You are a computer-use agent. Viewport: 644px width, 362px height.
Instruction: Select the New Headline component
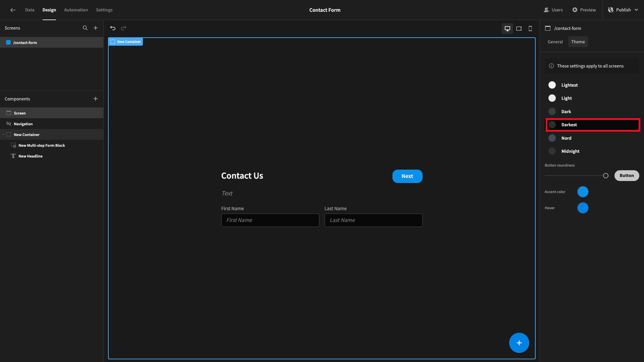(x=52, y=156)
